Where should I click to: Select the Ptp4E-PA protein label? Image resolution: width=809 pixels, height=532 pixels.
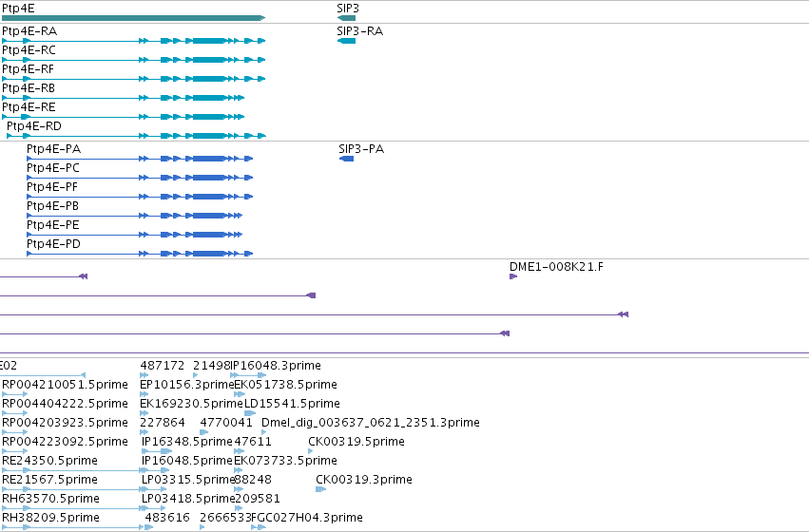pos(53,149)
